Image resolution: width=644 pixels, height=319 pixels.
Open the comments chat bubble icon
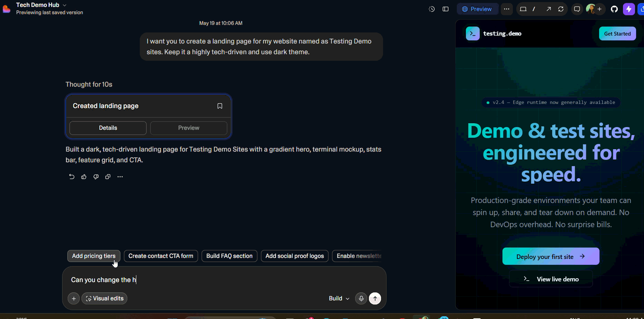[x=577, y=9]
